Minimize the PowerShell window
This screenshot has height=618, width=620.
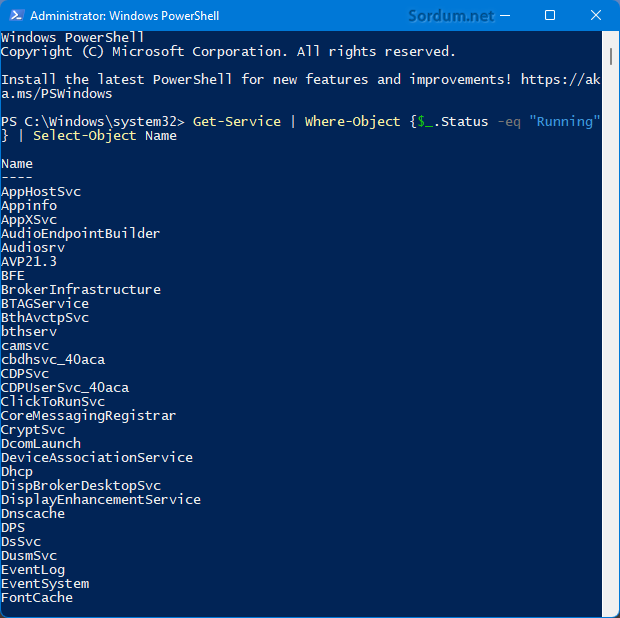click(x=505, y=15)
